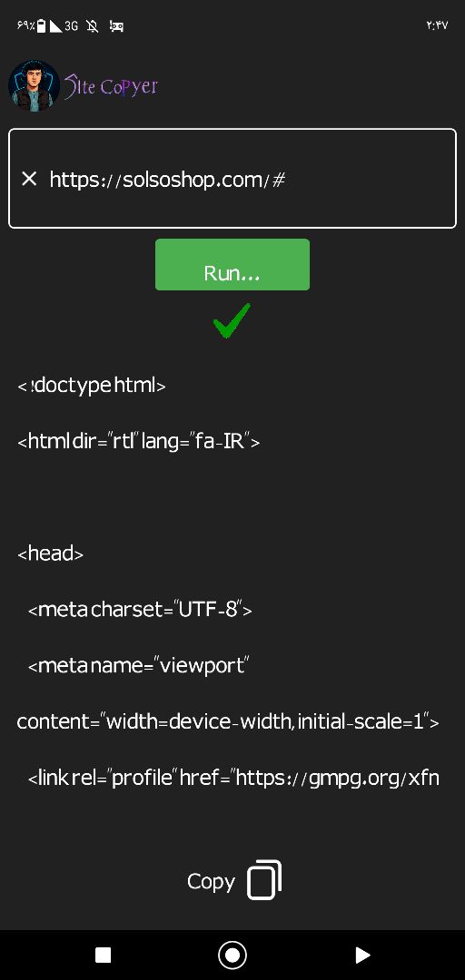
Task: Tap the Android home circle button
Action: click(232, 955)
